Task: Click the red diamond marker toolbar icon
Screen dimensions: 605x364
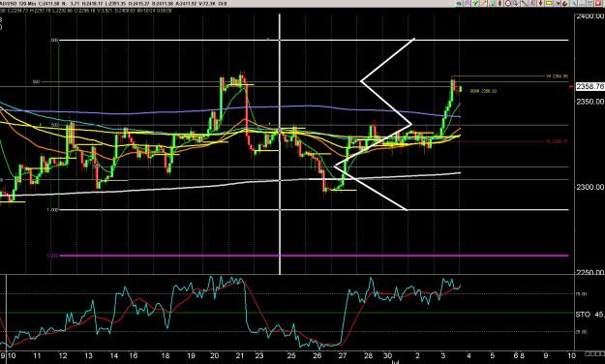Action: (x=540, y=4)
